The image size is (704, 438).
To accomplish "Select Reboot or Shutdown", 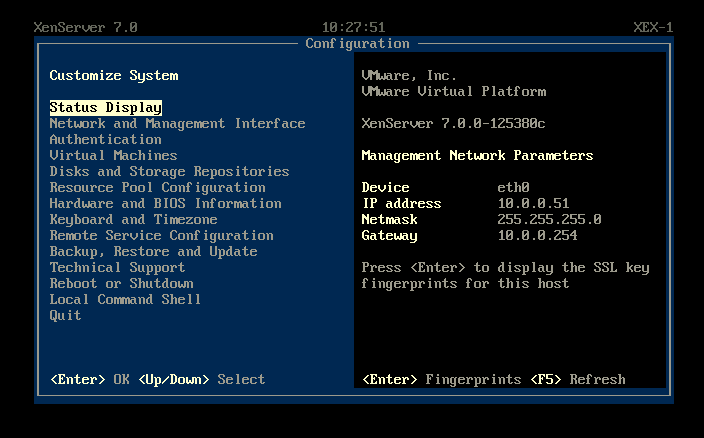I will point(122,284).
